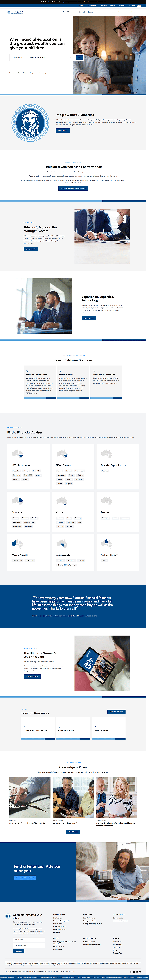Click the Go button in hero
Screen dimensions: 149x980
click(x=79, y=58)
